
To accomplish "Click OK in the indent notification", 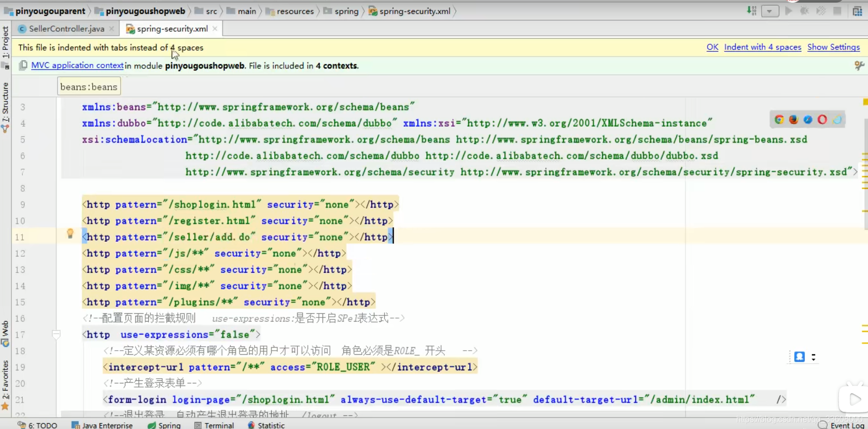I will point(712,47).
